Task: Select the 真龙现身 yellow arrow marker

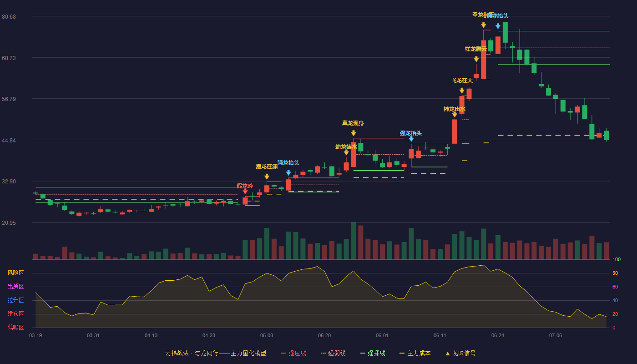Action: pos(354,133)
